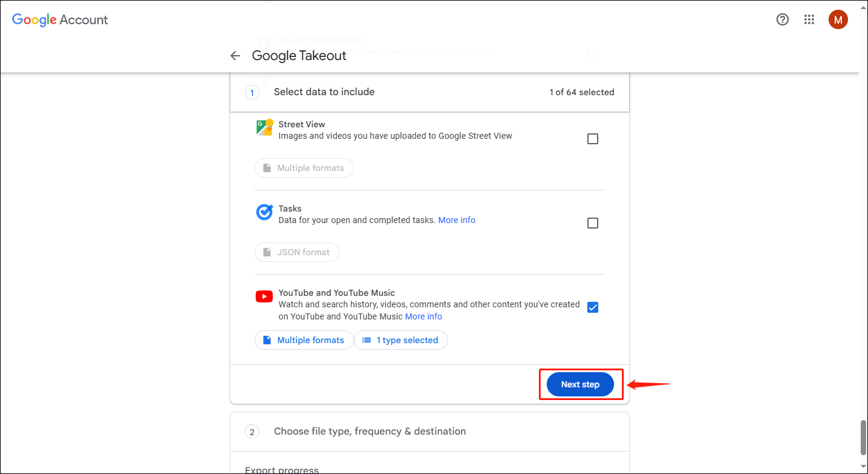Click the 1 of 64 selected text
Screen dimensions: 868x474
(x=582, y=92)
